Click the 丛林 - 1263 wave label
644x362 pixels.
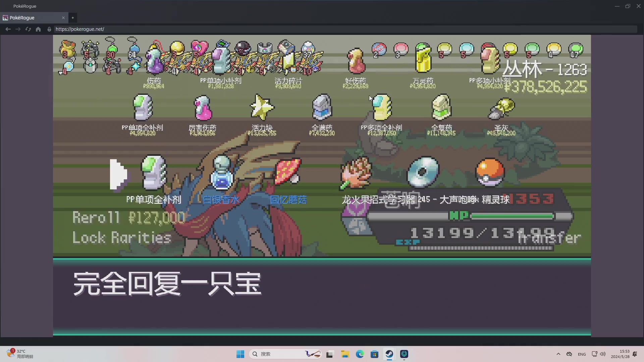545,69
